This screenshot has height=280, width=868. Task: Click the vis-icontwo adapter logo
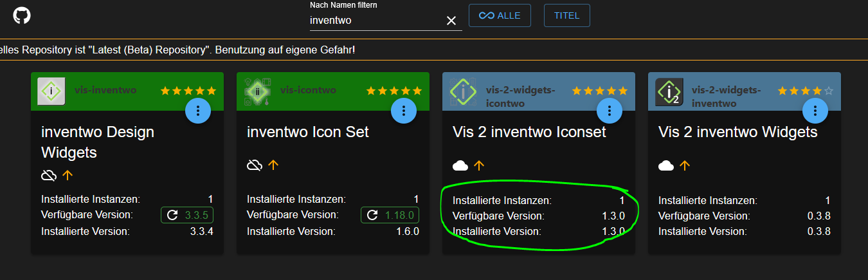(x=257, y=91)
